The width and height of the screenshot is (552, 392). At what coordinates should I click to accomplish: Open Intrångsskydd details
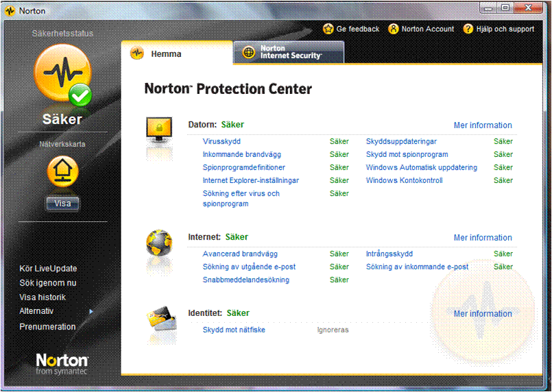tap(389, 254)
